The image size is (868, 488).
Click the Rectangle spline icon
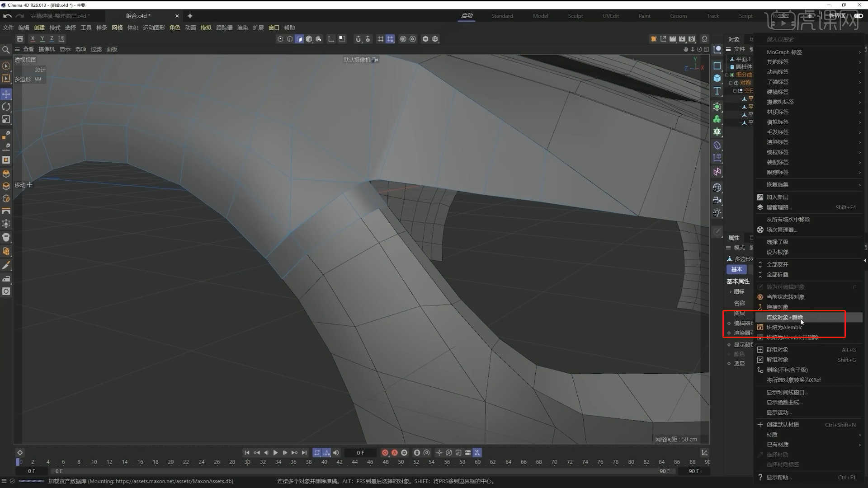click(x=717, y=66)
